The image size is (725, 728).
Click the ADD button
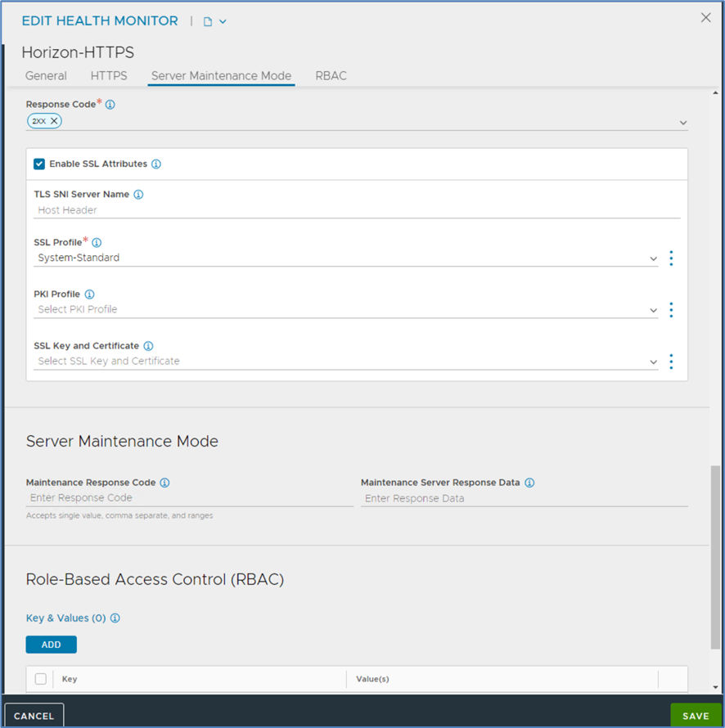click(x=51, y=645)
